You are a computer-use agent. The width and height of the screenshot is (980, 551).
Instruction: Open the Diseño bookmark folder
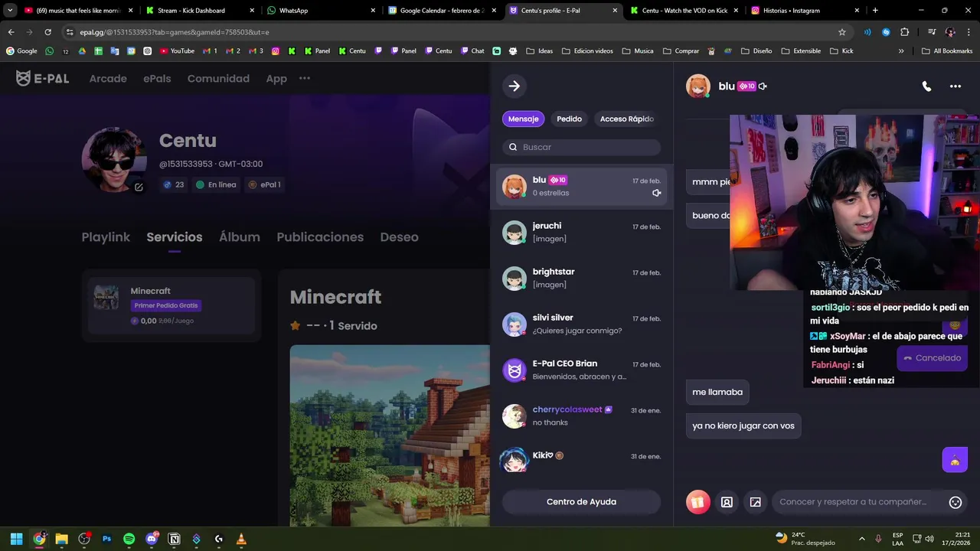[756, 51]
